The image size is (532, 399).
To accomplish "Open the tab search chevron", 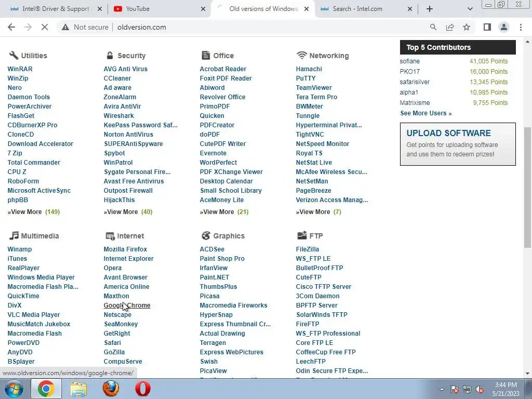I will click(x=470, y=9).
